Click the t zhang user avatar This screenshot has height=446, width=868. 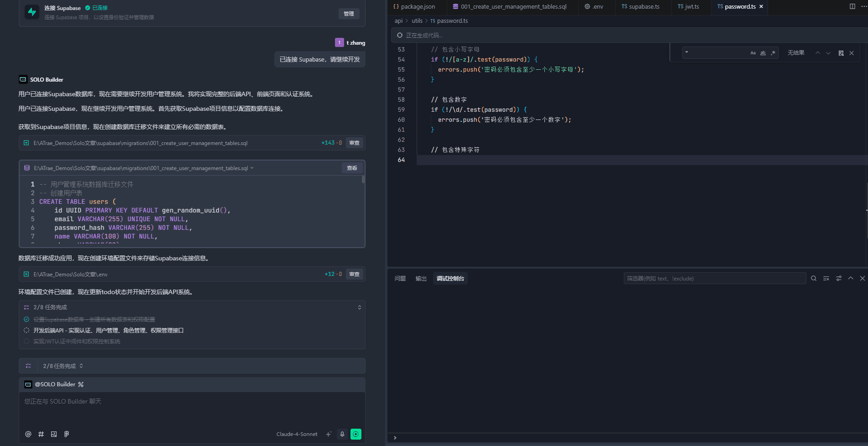point(340,42)
